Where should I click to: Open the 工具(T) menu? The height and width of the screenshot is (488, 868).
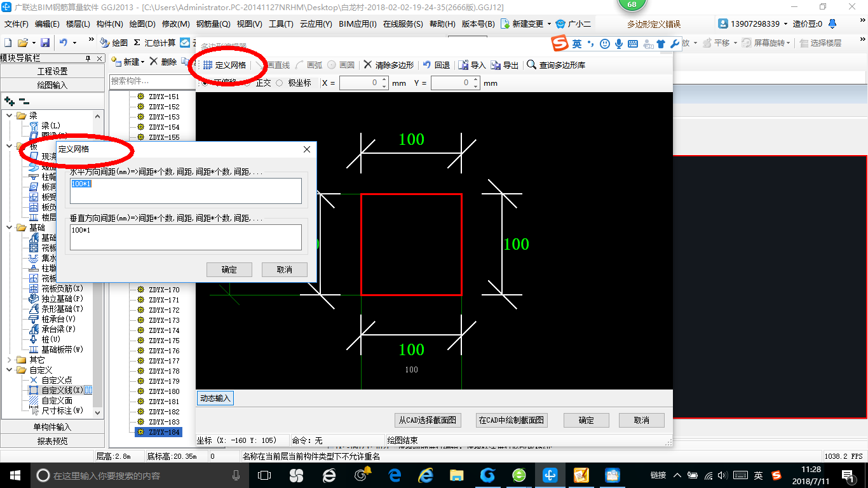click(x=281, y=24)
